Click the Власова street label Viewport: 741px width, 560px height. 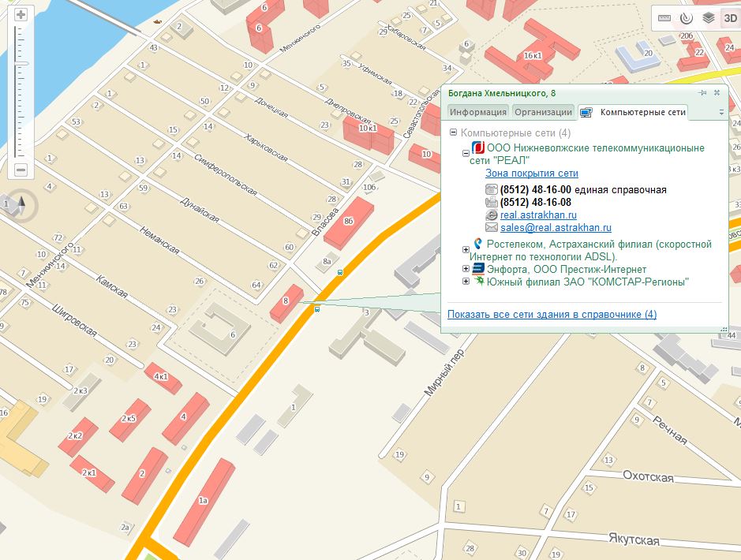pos(326,222)
